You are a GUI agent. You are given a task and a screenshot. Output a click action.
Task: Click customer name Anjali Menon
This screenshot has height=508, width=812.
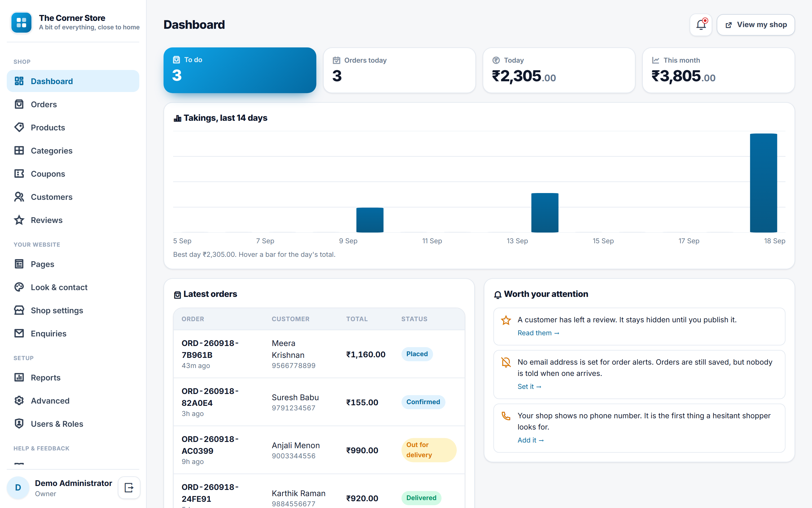[295, 446]
